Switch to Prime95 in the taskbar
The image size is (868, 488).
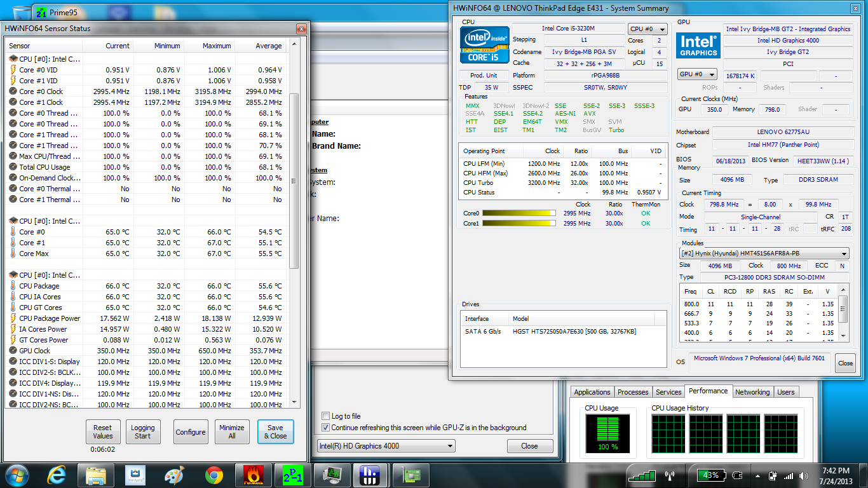click(x=292, y=475)
